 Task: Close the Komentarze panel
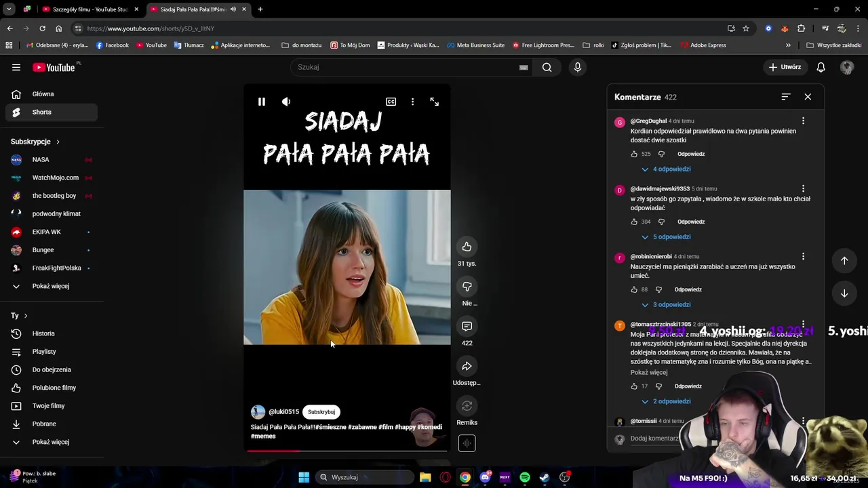coord(808,97)
